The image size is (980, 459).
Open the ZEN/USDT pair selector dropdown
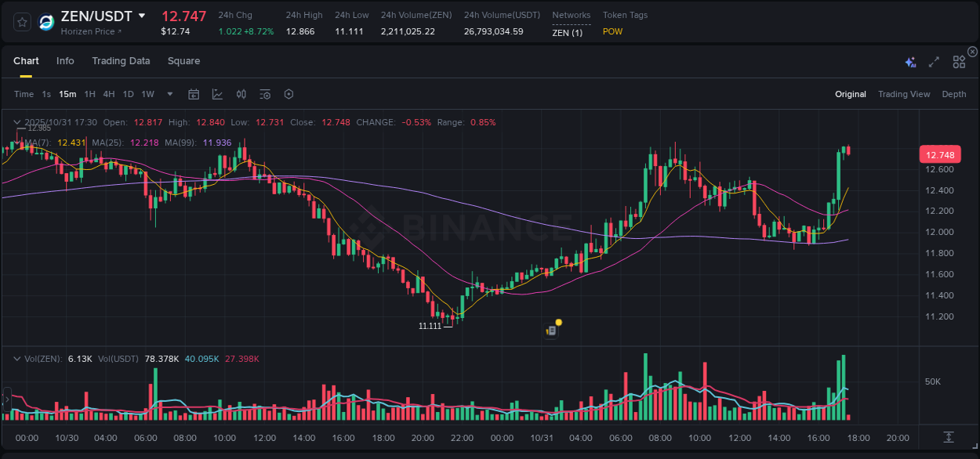coord(142,15)
